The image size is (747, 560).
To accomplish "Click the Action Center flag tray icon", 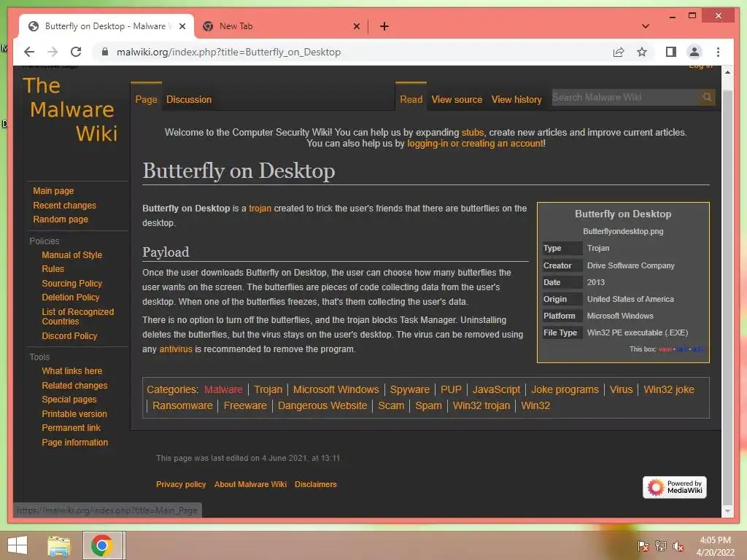I will click(643, 546).
